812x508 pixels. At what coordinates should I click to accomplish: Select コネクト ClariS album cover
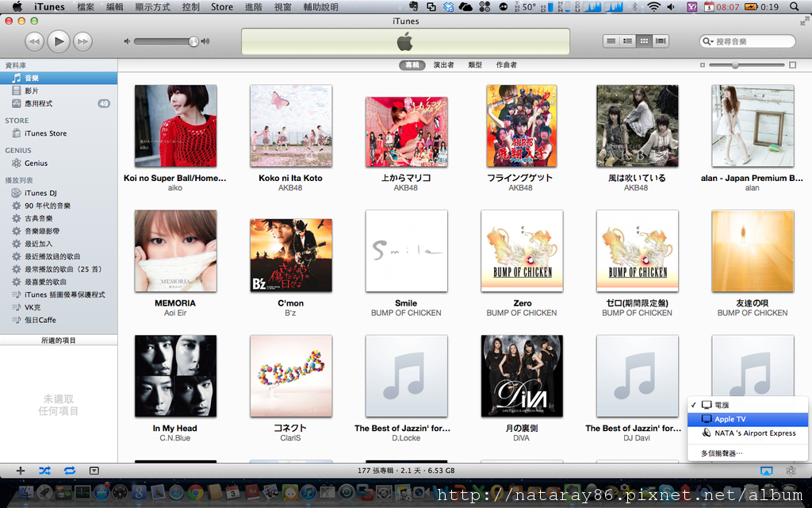coord(290,375)
